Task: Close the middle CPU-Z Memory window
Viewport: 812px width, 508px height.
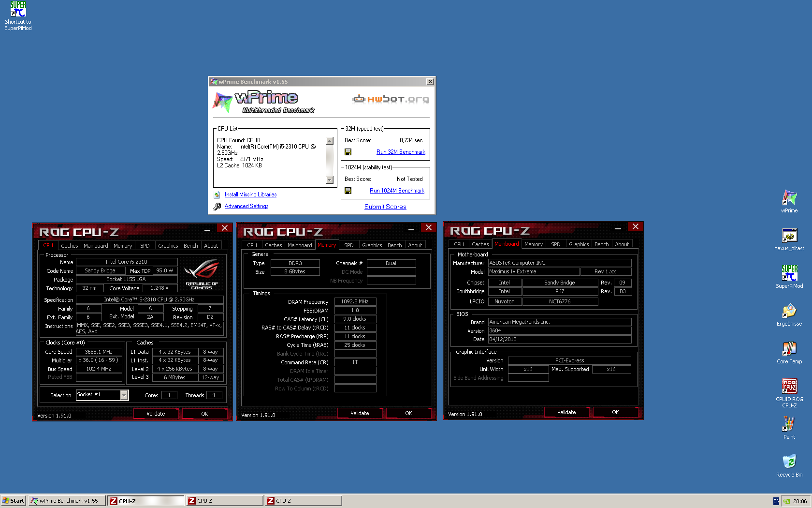Action: click(429, 227)
